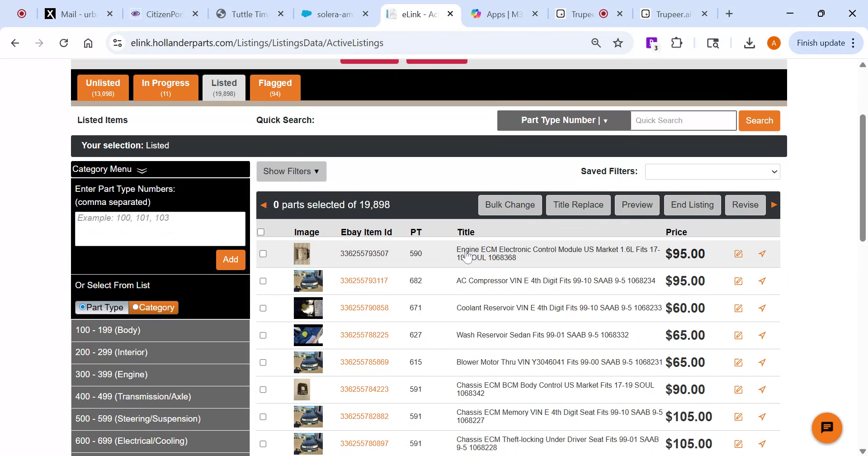Click the Quick Search input field
The width and height of the screenshot is (868, 456).
pos(683,120)
